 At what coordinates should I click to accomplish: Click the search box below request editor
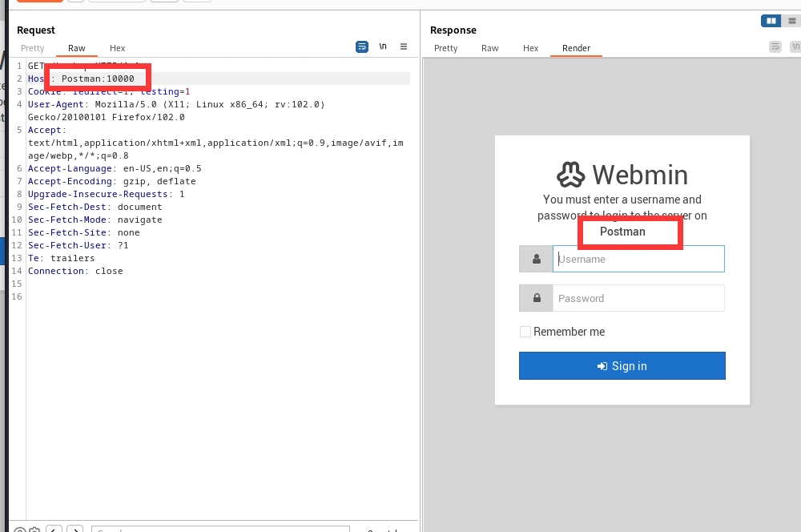pyautogui.click(x=220, y=529)
